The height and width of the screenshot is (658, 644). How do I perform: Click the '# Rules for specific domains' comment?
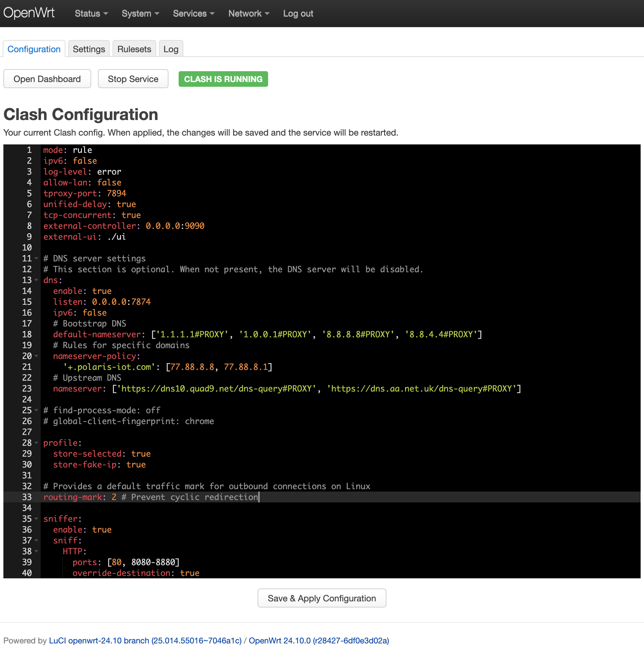pyautogui.click(x=121, y=345)
